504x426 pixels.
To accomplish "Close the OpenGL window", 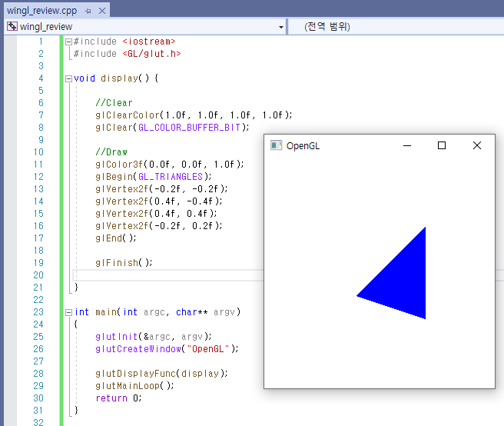I will pos(477,146).
